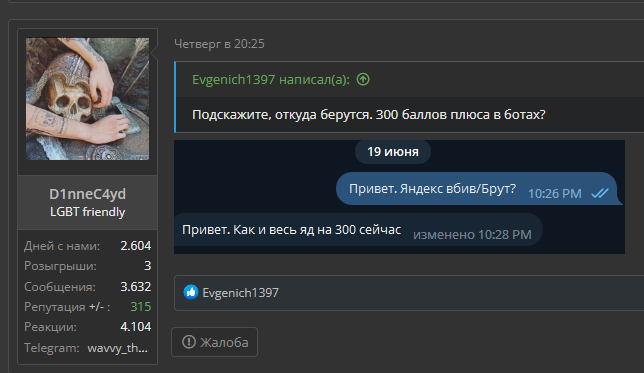The image size is (644, 373).
Task: Open D1nneC4yd's skull avatar image
Action: click(x=87, y=99)
